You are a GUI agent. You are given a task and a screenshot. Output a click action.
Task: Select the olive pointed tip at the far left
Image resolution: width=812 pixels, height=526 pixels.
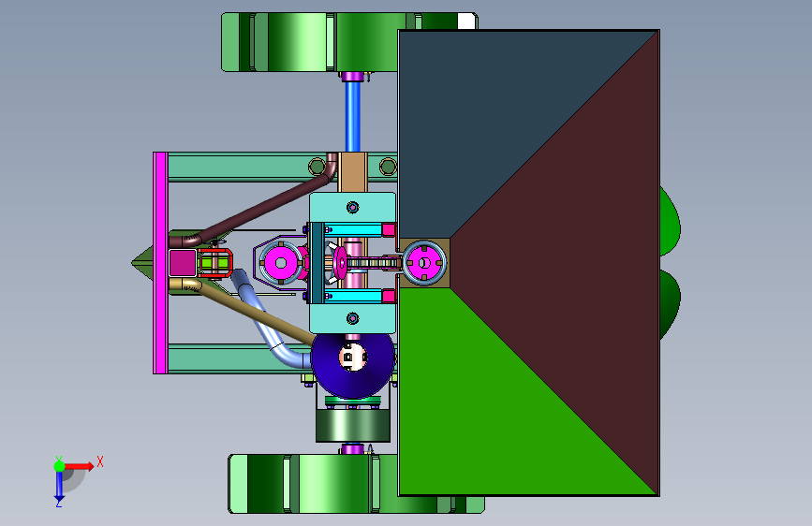coord(142,263)
